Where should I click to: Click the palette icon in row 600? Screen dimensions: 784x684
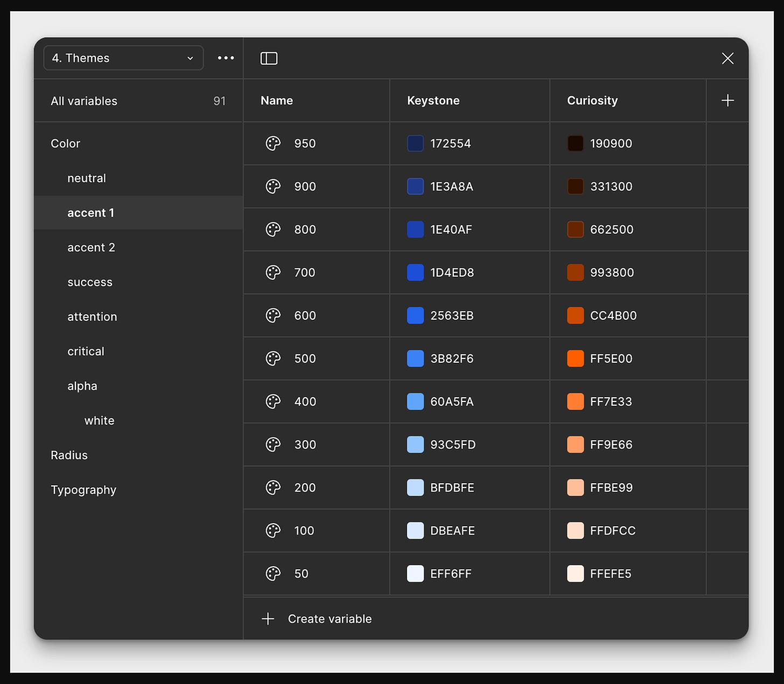273,315
